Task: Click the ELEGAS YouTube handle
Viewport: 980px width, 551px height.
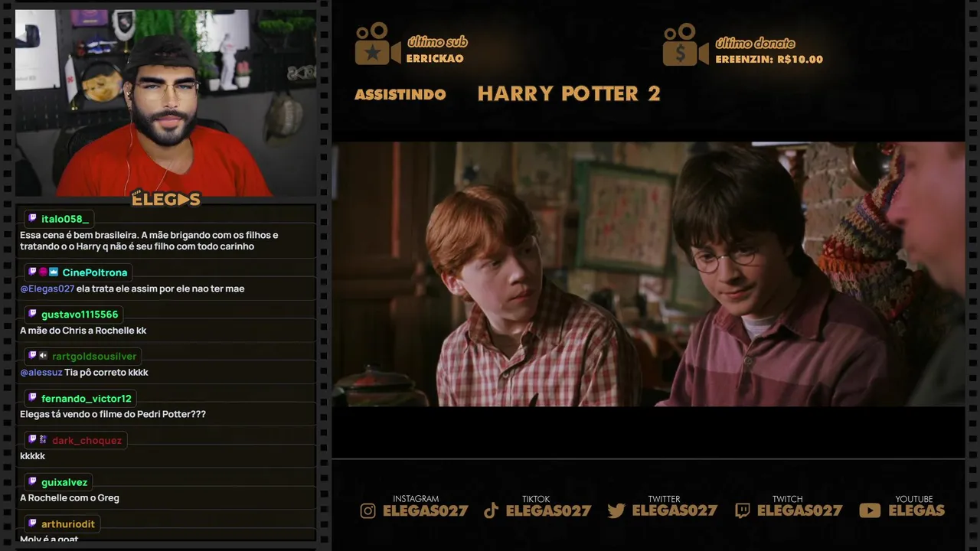Action: coord(916,510)
